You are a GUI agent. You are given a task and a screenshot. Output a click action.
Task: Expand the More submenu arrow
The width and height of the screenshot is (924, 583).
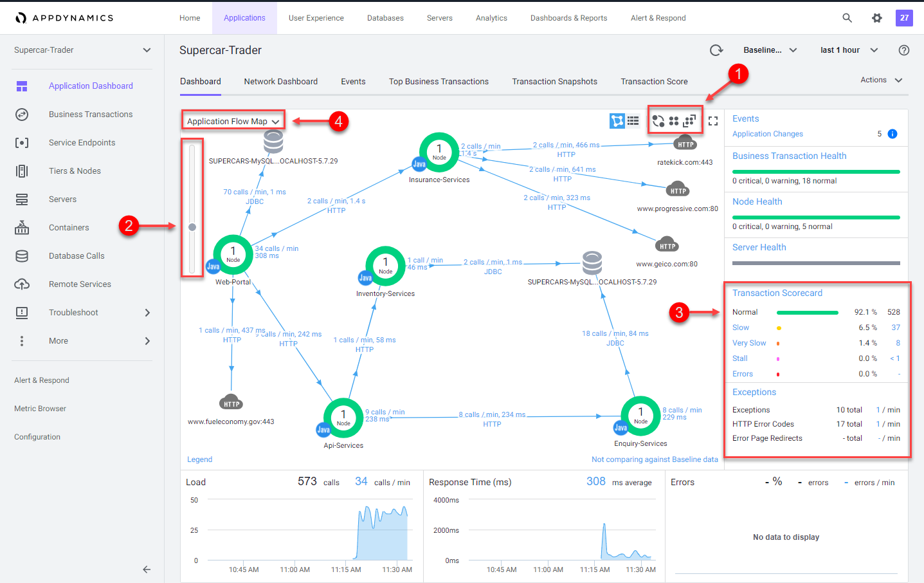pos(147,341)
